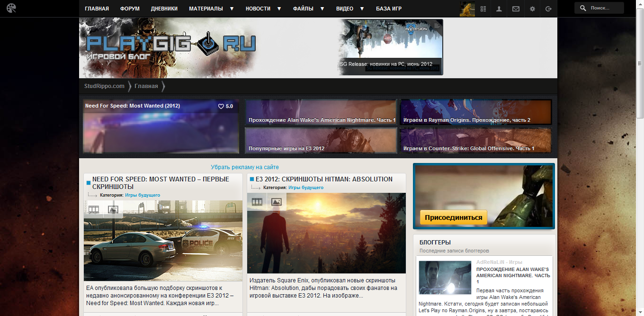Open Играем в Rayman Origins featured tile
This screenshot has width=644, height=316.
click(475, 112)
